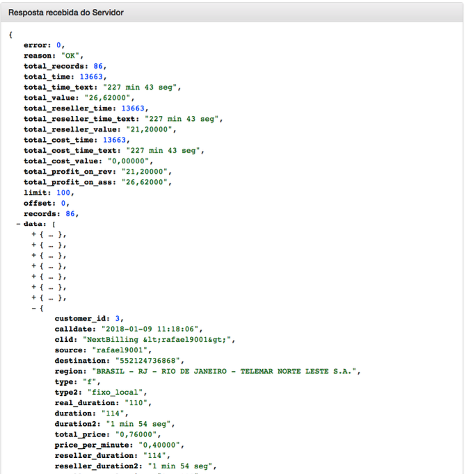The height and width of the screenshot is (476, 466).
Task: Select total_cost_value "0,00000"
Action: click(x=128, y=161)
